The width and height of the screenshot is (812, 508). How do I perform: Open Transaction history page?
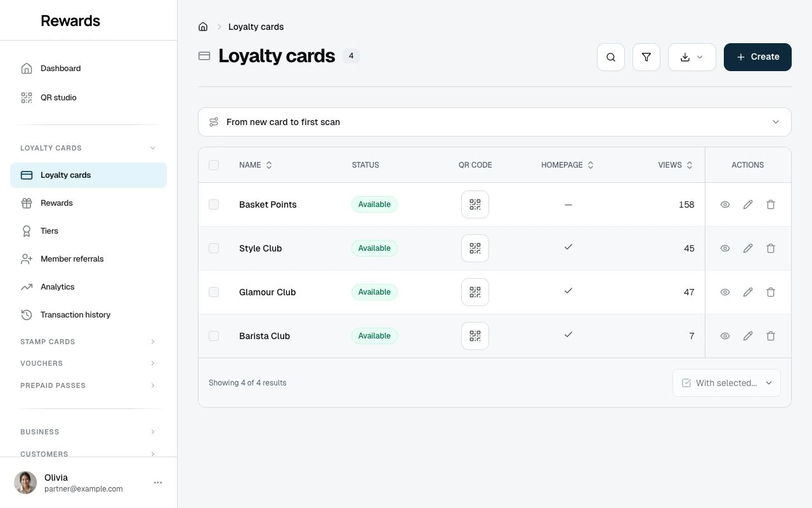pos(88,315)
